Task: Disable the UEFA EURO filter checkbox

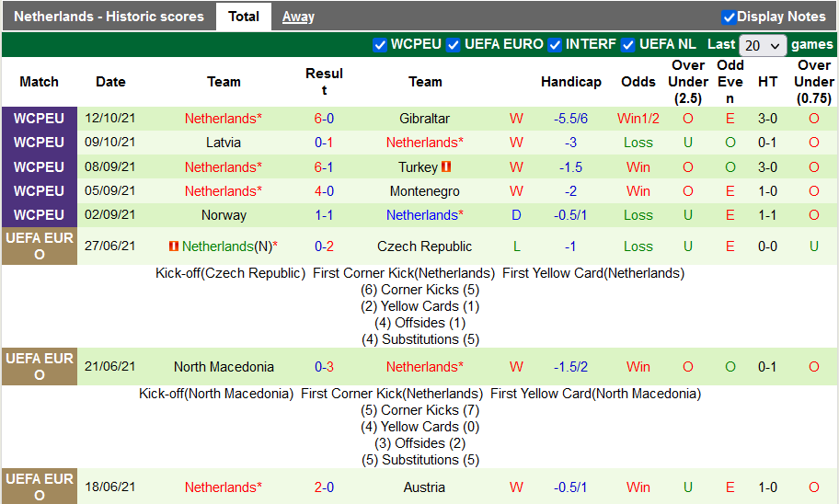Action: click(454, 44)
